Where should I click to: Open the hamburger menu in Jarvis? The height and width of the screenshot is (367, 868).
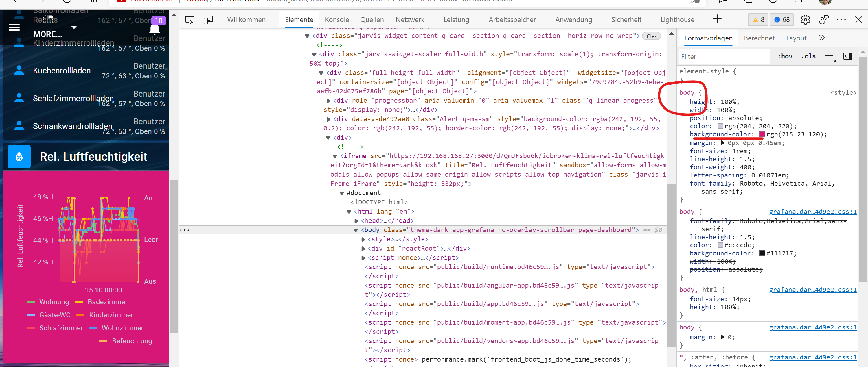pyautogui.click(x=14, y=27)
